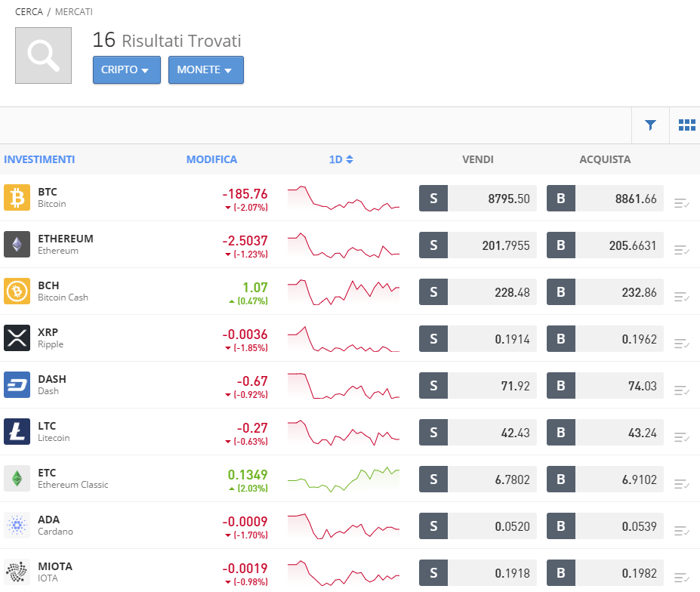Viewport: 700px width, 592px height.
Task: Click the Dash logo icon
Action: pos(17,385)
